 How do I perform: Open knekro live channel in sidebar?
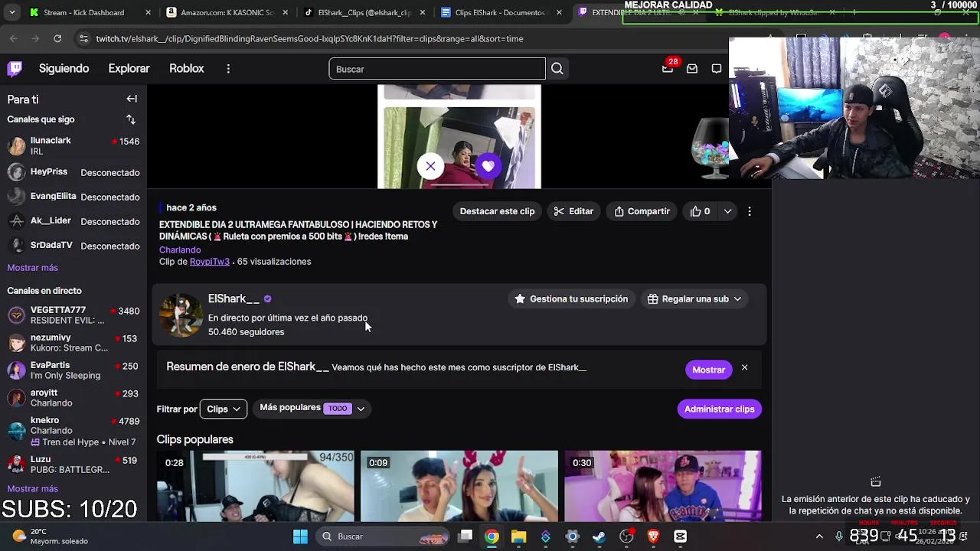coord(73,431)
